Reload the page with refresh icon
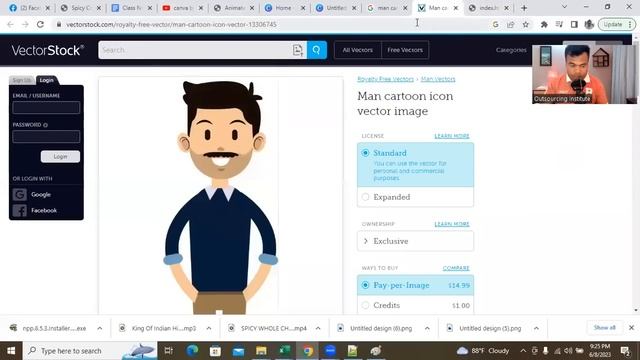The image size is (640, 360). click(x=40, y=24)
